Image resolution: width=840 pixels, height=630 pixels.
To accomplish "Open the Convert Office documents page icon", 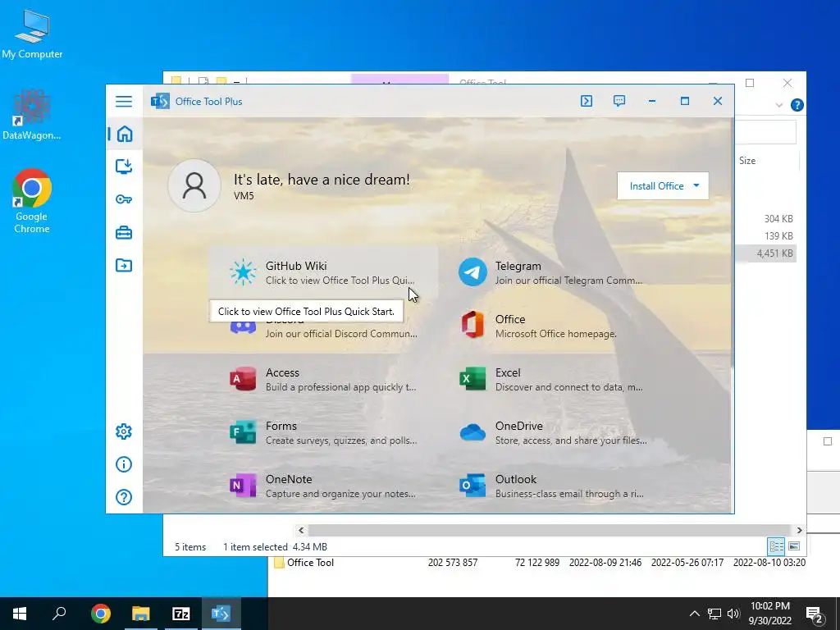I will [124, 265].
